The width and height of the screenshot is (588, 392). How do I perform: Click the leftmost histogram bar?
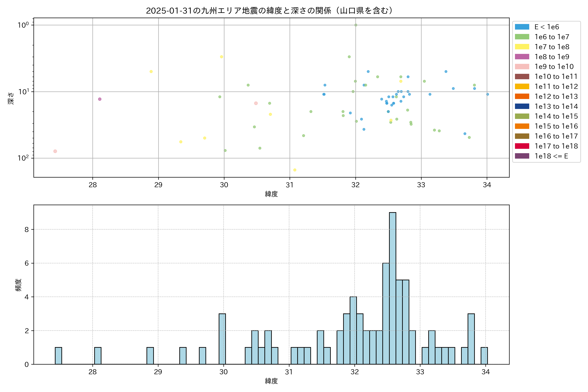[58, 356]
